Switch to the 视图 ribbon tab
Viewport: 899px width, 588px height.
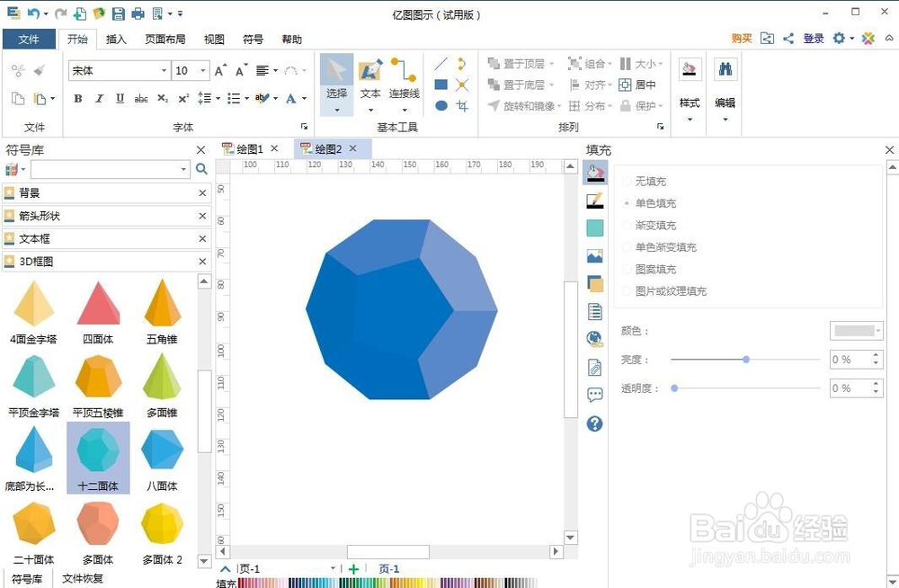(x=214, y=39)
